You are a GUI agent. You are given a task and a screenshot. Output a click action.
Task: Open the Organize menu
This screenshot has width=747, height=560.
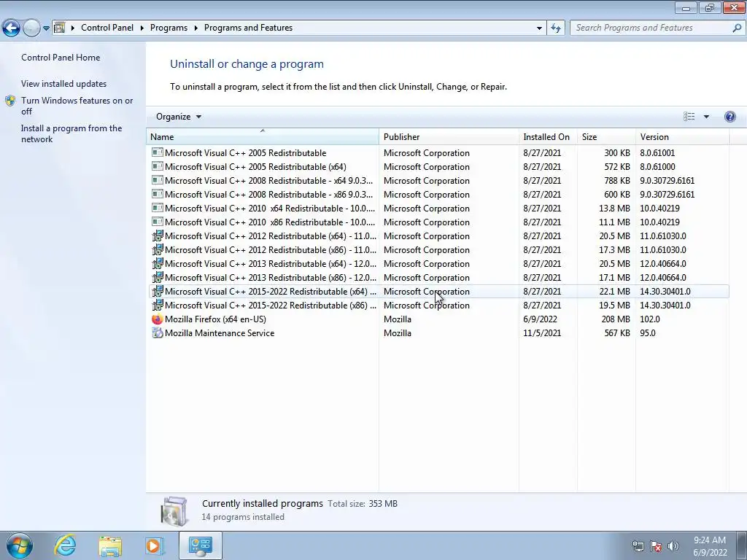[179, 117]
